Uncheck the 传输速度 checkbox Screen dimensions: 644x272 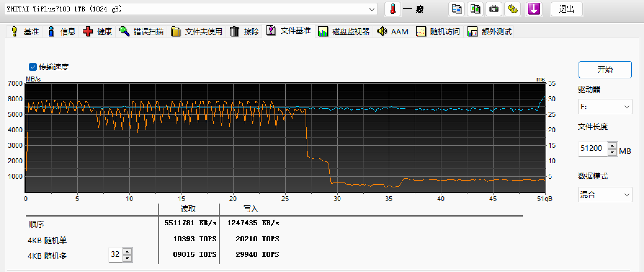(x=33, y=67)
